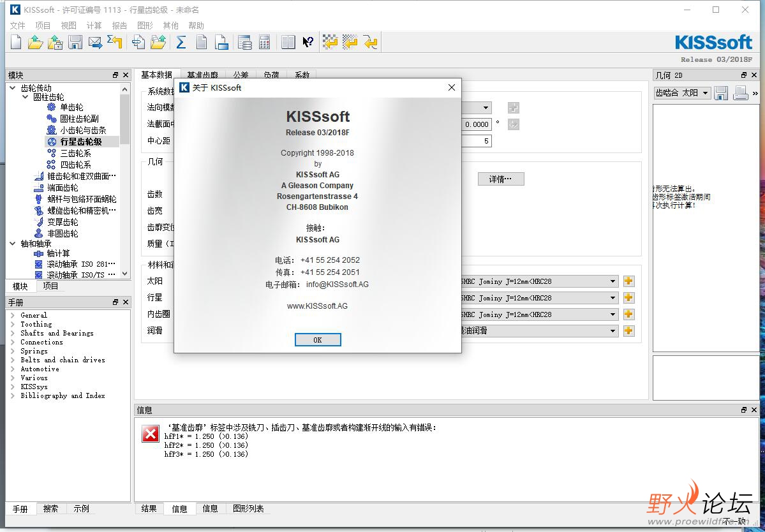Save the 2D geometry graphic via diskette icon
765x532 pixels.
720,92
